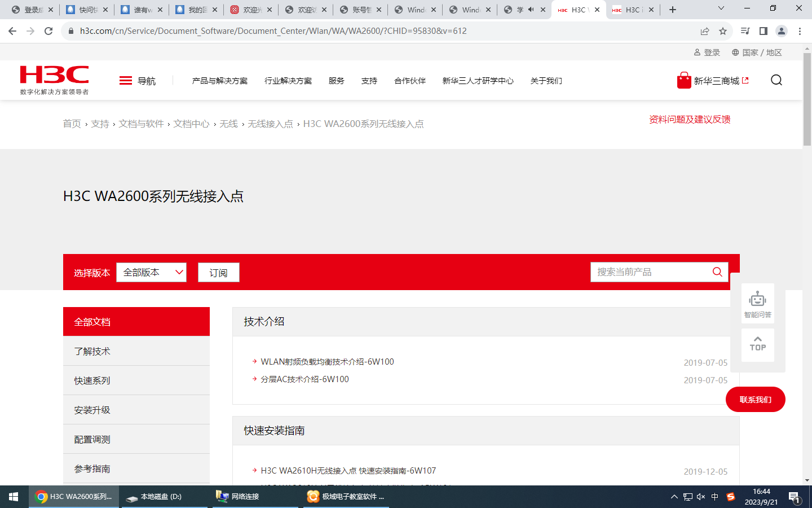Click the browser address bar URL
This screenshot has width=812, height=508.
[x=273, y=31]
